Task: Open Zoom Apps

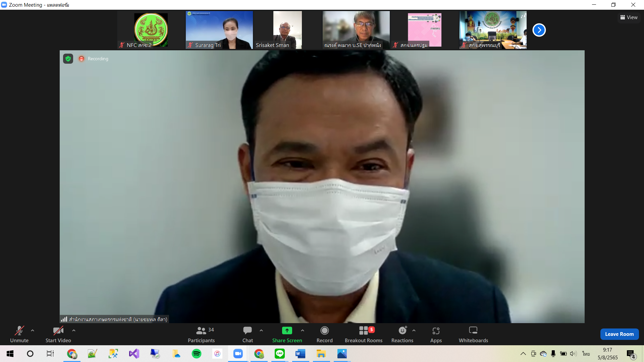Action: point(436,334)
